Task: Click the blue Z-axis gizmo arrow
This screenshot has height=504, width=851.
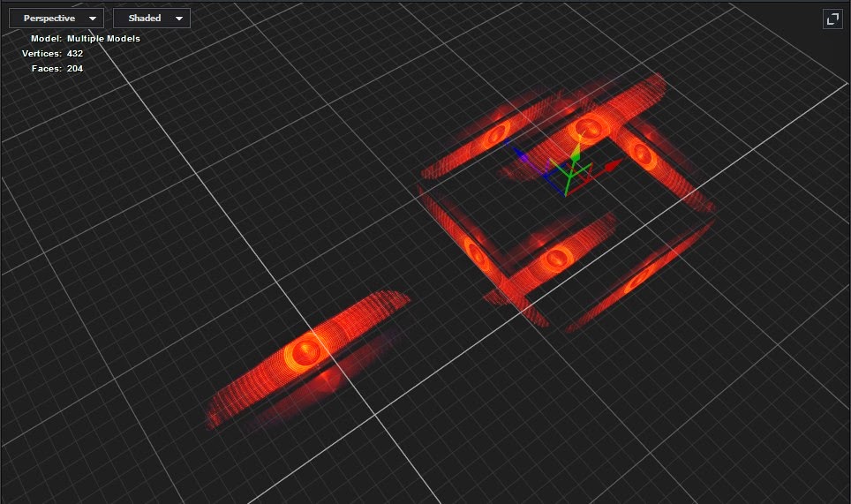Action: click(521, 157)
